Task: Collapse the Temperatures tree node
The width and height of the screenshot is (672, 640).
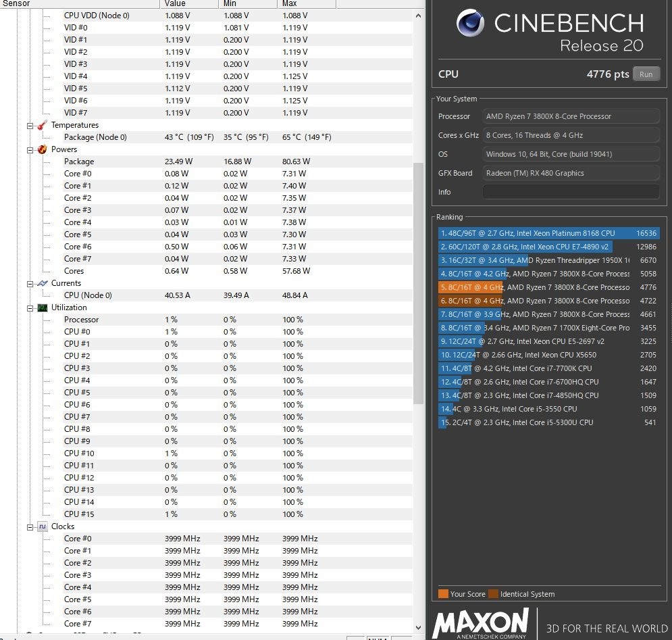Action: tap(30, 126)
